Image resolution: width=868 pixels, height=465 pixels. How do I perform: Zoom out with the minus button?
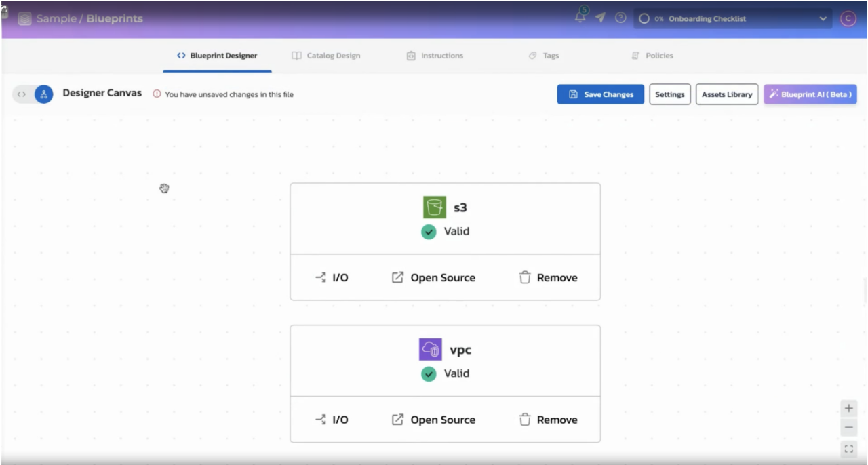click(848, 428)
